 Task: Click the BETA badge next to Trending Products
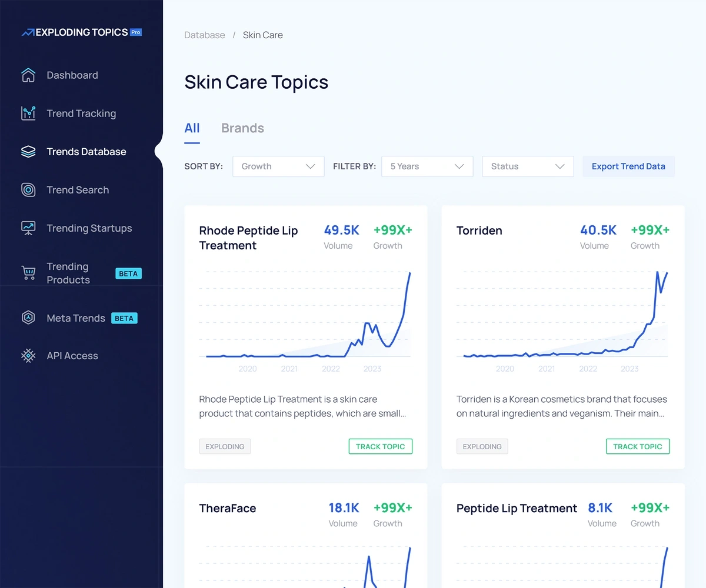(x=128, y=273)
